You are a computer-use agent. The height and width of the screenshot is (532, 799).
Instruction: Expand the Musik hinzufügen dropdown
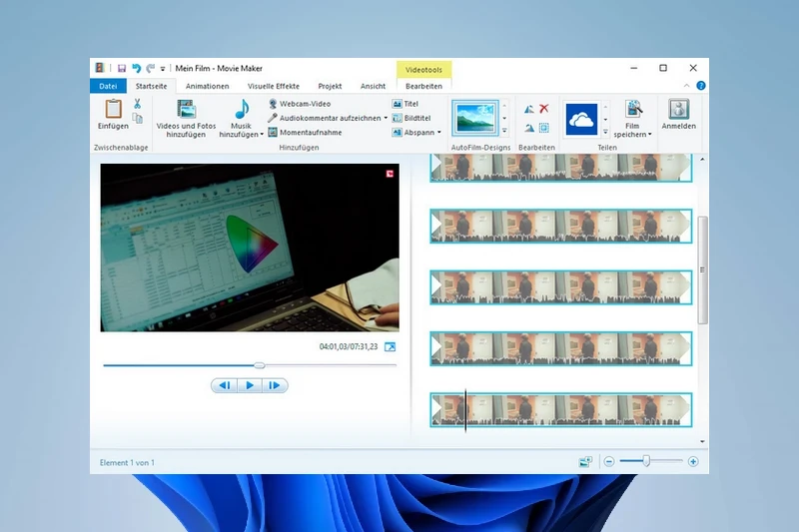(262, 135)
